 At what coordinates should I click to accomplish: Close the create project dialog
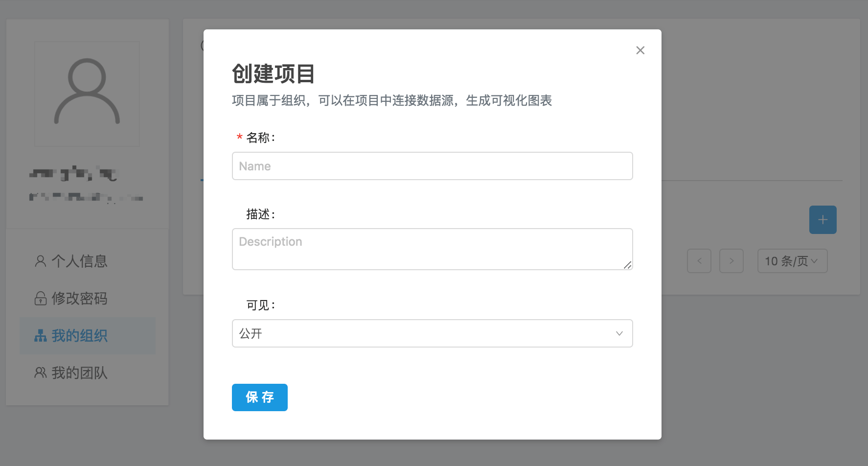(x=640, y=50)
